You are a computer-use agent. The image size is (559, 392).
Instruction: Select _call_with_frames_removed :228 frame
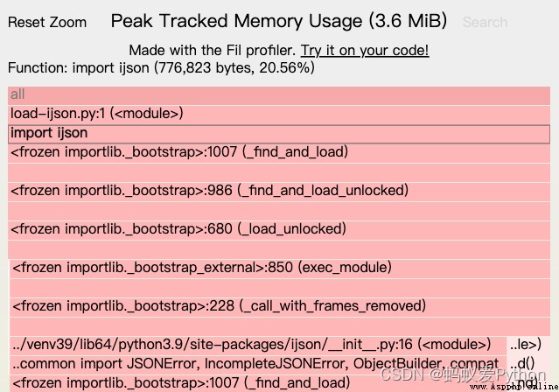pyautogui.click(x=280, y=307)
